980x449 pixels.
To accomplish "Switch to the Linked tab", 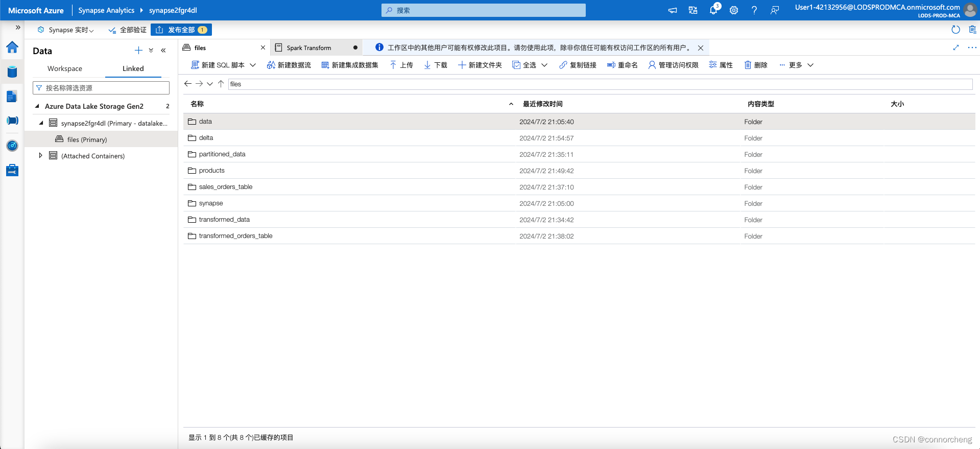I will coord(133,68).
